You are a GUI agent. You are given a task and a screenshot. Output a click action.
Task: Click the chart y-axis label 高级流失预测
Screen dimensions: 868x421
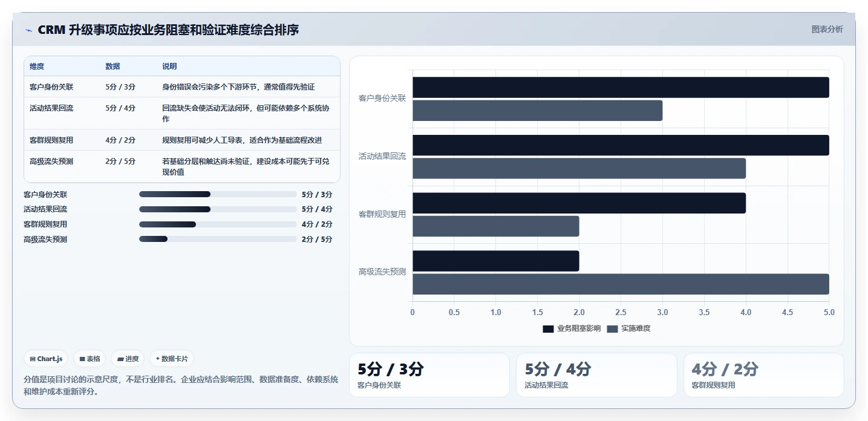coord(382,272)
